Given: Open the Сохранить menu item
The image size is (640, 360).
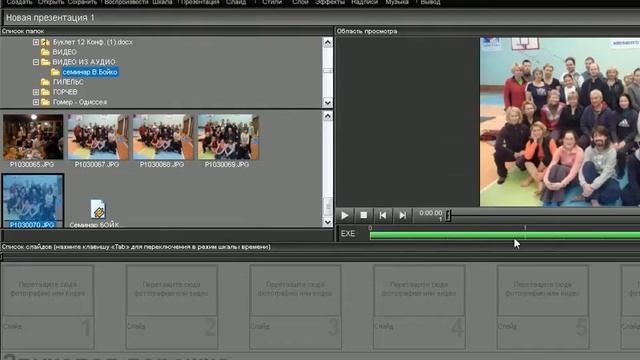Looking at the screenshot, I should pyautogui.click(x=82, y=2).
